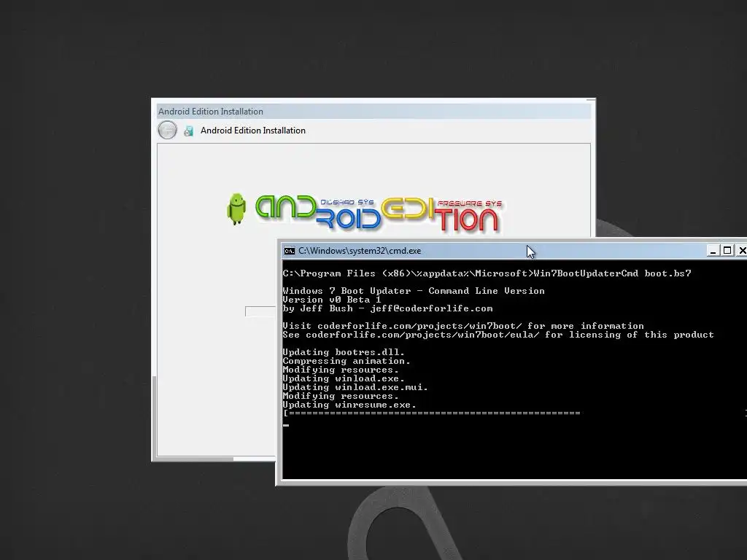Click the line 'Updating winload.exe.'
Viewport: 747px width, 560px height.
(344, 378)
